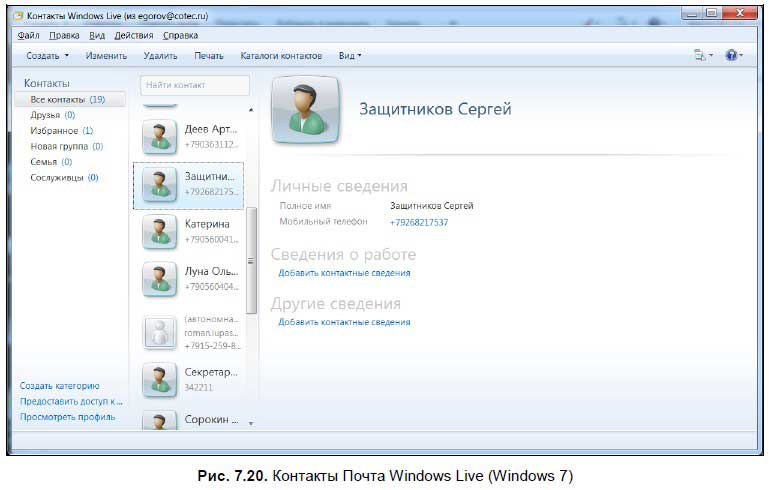Click grey avatar of roman.lupas contact

(x=159, y=333)
